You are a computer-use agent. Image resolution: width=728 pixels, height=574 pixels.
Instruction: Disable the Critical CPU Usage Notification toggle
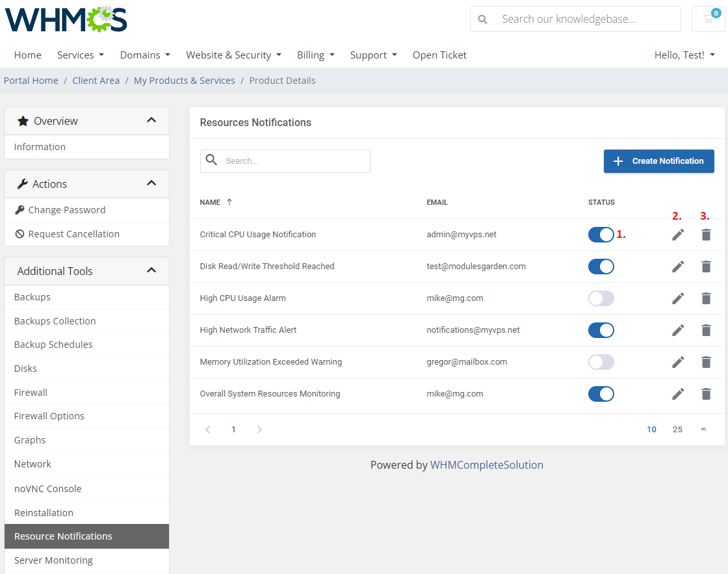click(601, 235)
